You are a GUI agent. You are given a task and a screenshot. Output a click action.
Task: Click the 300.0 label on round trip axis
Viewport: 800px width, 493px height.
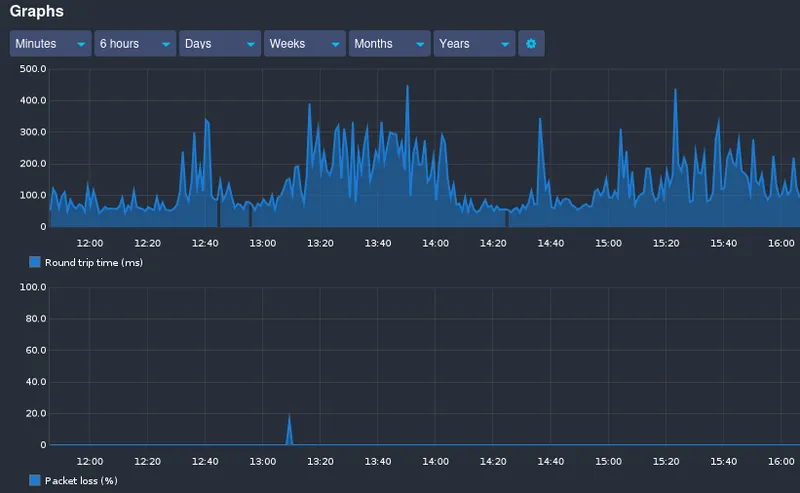click(x=33, y=132)
